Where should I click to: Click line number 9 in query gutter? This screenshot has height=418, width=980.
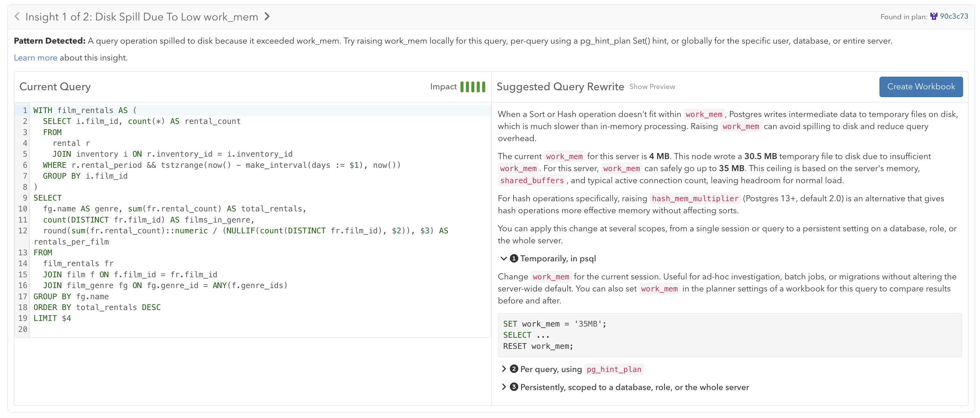coord(25,198)
